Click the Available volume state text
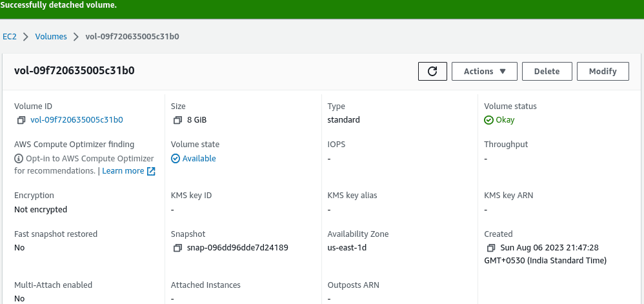Viewport: 644px width, 304px height. (199, 159)
